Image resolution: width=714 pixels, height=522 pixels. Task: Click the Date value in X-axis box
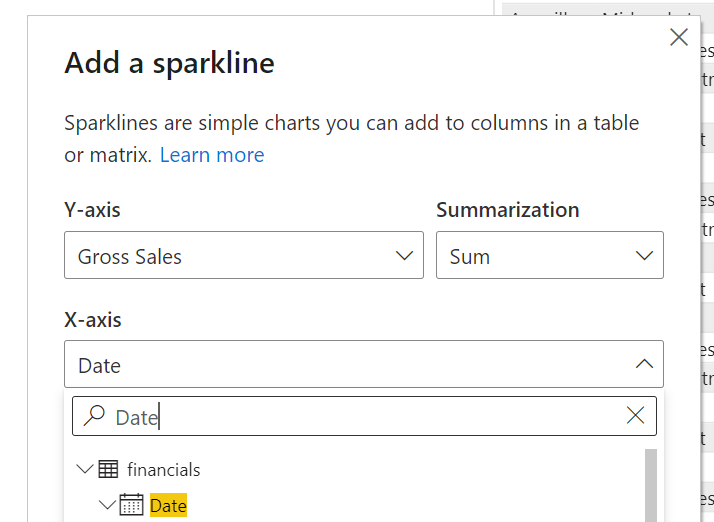100,366
